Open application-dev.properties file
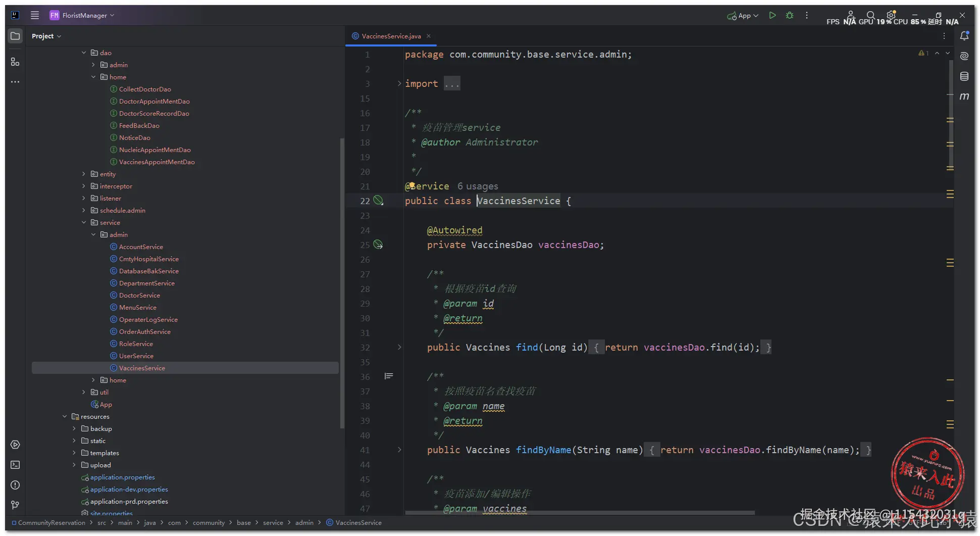Viewport: 980px width, 536px height. point(129,489)
